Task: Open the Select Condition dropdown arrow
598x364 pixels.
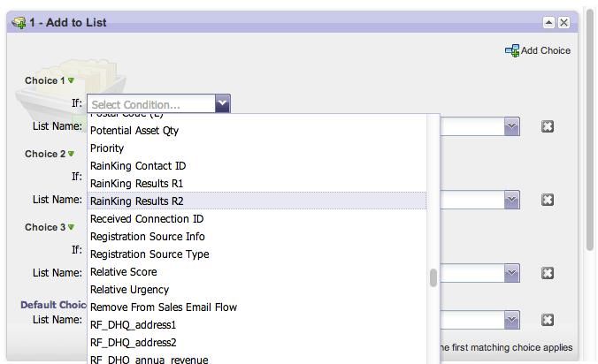Action: pyautogui.click(x=223, y=103)
